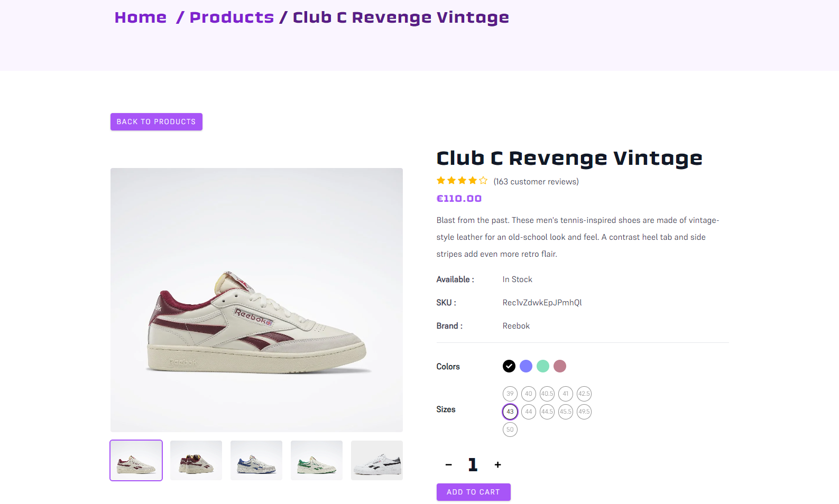Viewport: 839px width, 504px height.
Task: Add the shoe to cart
Action: click(x=474, y=492)
